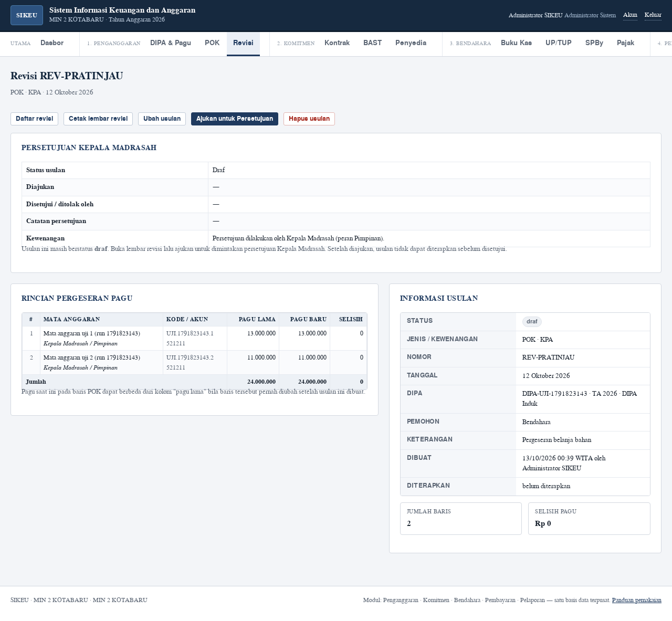Open the POK tab

212,43
